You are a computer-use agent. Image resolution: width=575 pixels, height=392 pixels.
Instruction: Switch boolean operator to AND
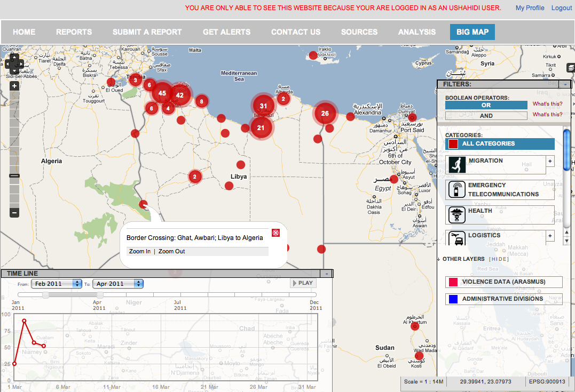tap(486, 116)
